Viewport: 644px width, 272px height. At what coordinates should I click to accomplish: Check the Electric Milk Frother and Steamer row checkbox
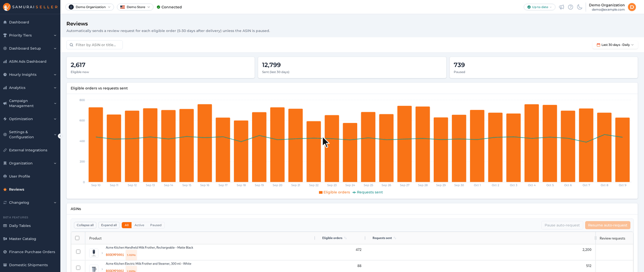pos(78,267)
